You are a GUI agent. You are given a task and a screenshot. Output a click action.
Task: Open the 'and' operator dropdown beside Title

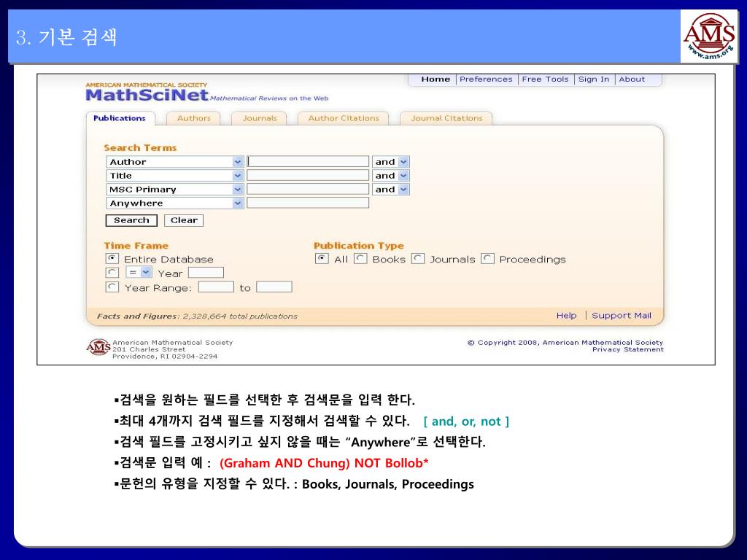391,176
